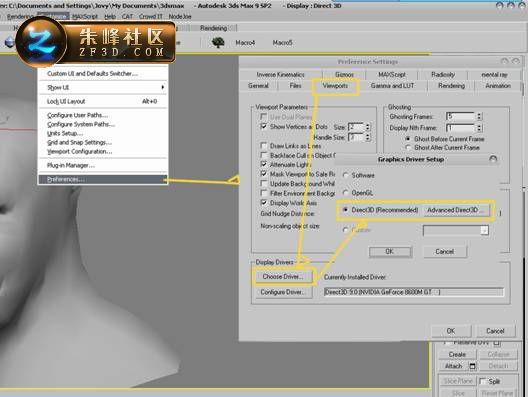Switch to Animation tab

[498, 86]
